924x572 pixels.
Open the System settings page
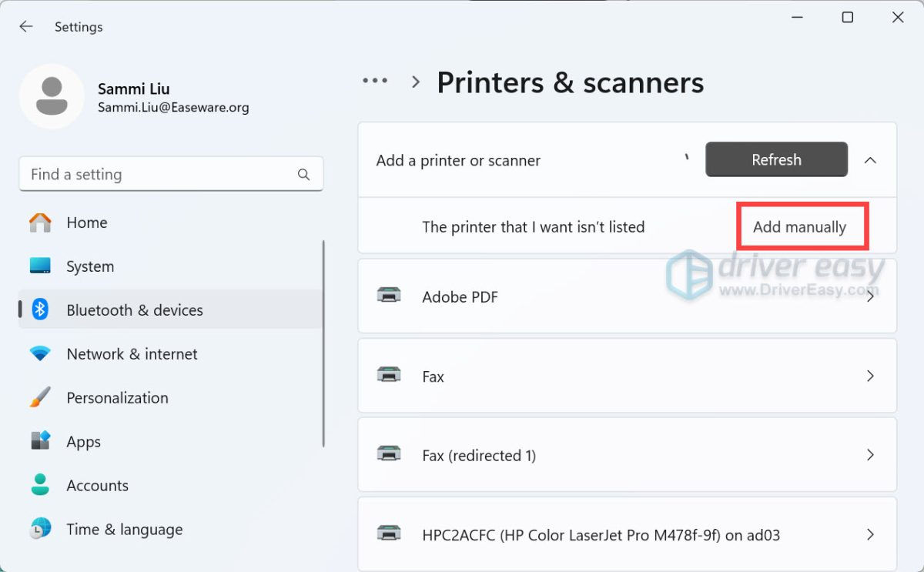tap(90, 266)
